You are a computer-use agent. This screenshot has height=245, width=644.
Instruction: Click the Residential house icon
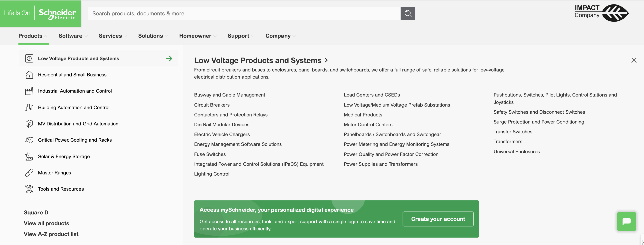29,75
